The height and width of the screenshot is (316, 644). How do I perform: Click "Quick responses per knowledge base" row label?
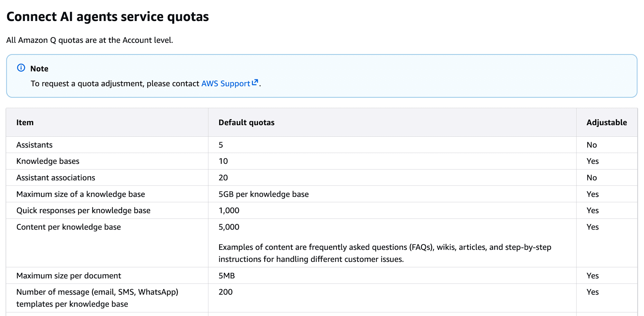(83, 211)
